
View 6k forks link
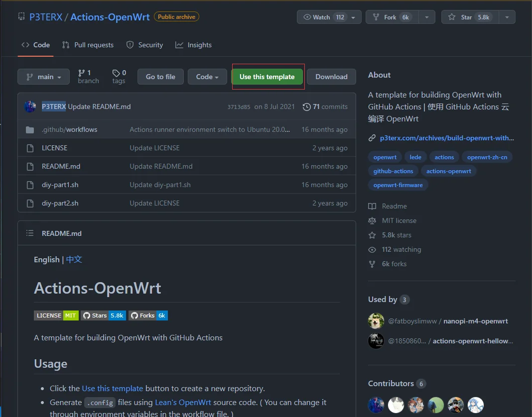388,264
